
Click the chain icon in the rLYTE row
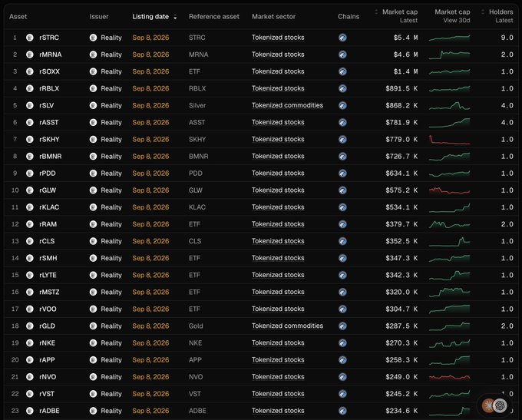coord(342,276)
